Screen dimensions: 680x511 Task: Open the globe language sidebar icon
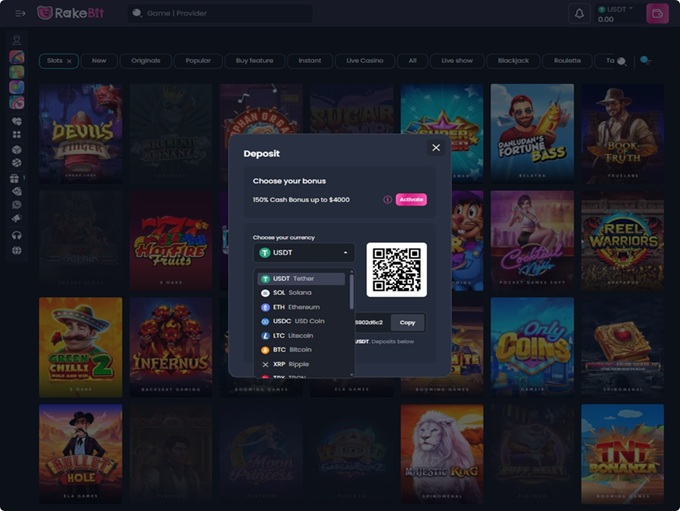[17, 250]
